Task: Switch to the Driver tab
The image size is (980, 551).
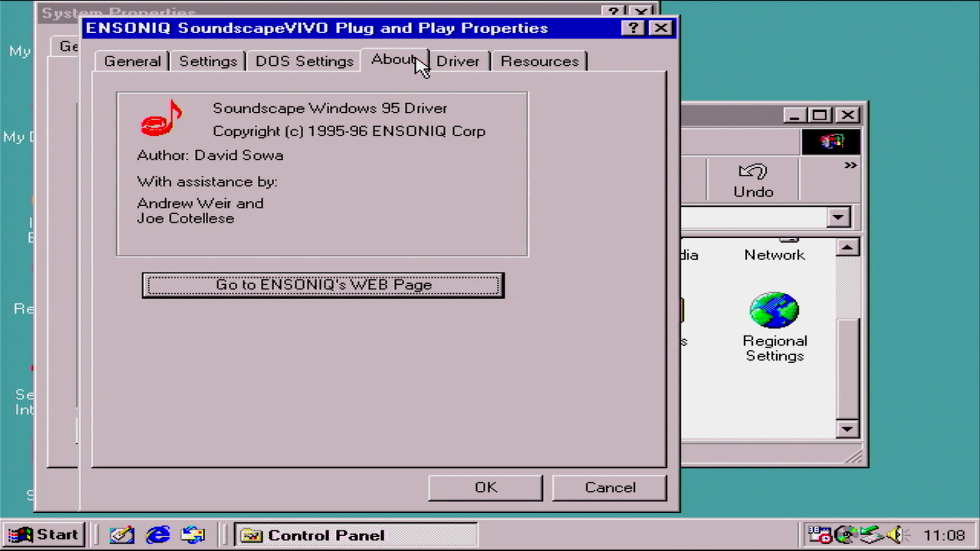Action: 457,61
